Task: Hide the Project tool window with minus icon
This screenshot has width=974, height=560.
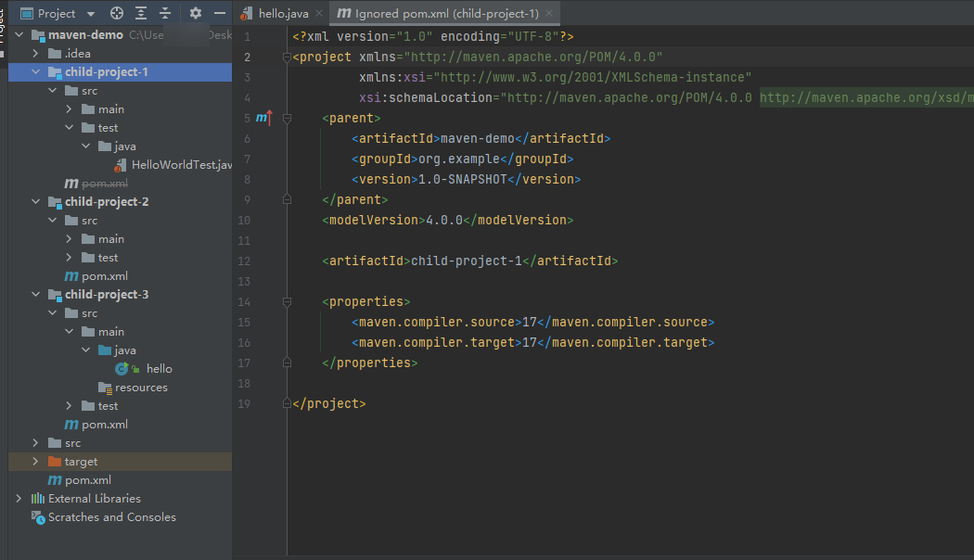Action: (219, 13)
